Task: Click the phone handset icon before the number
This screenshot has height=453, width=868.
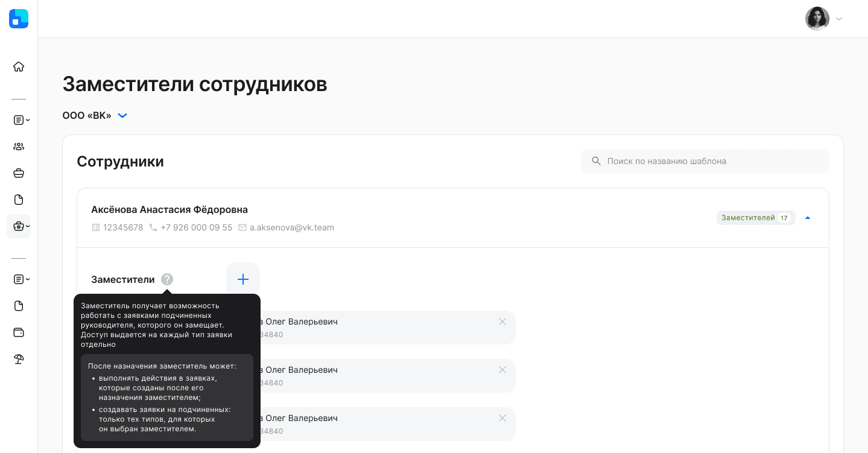Action: coord(153,227)
